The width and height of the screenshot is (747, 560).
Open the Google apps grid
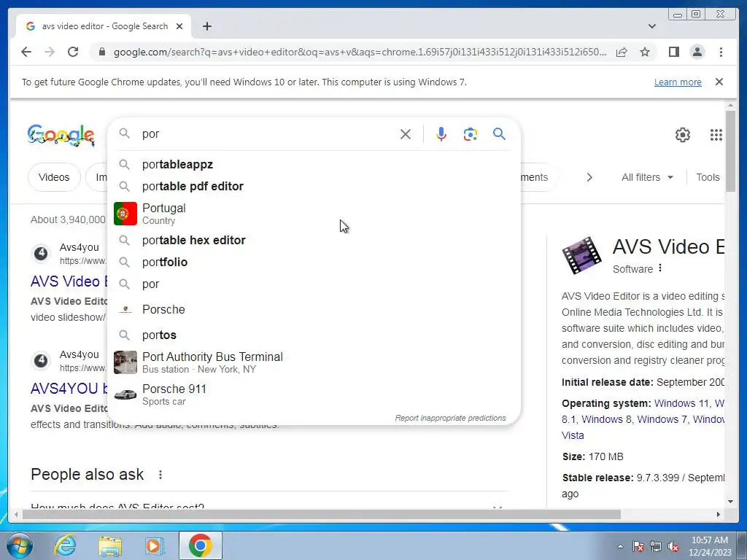click(716, 135)
